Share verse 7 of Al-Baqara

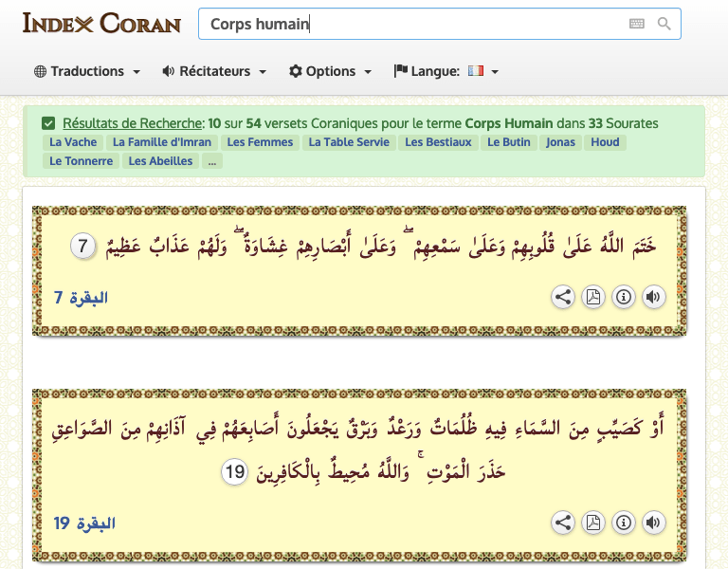coord(563,297)
